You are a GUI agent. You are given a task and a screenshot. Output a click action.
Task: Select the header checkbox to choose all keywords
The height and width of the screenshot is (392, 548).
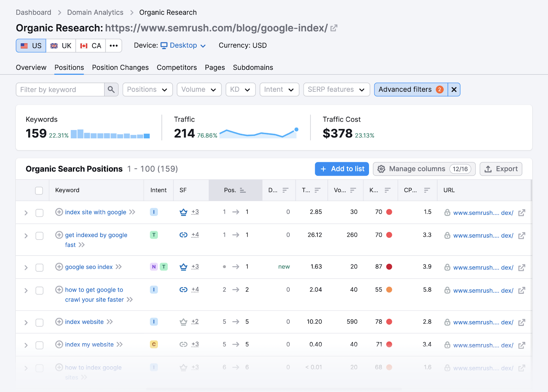[39, 190]
